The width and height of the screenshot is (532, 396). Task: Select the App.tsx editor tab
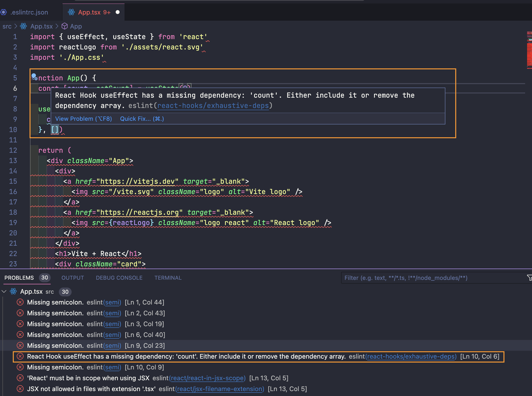[94, 12]
